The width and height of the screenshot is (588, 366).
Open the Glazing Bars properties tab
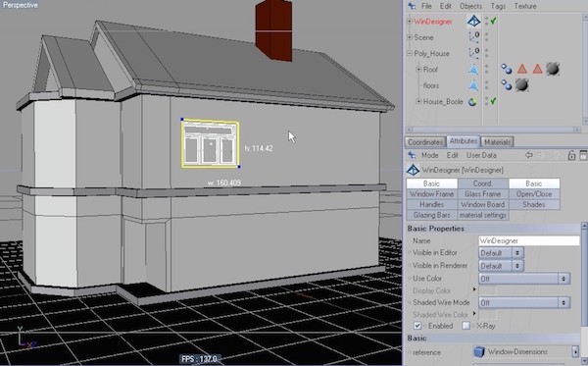pos(431,215)
